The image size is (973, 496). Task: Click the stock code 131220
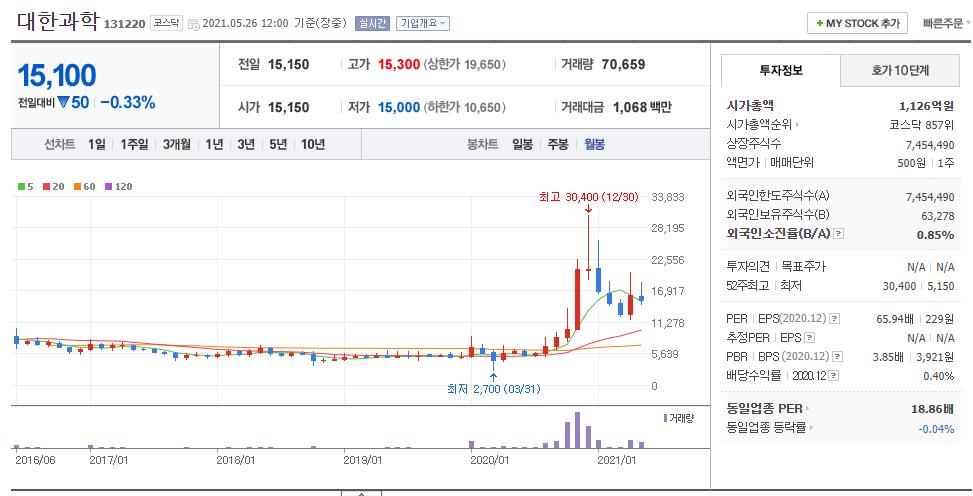point(124,24)
